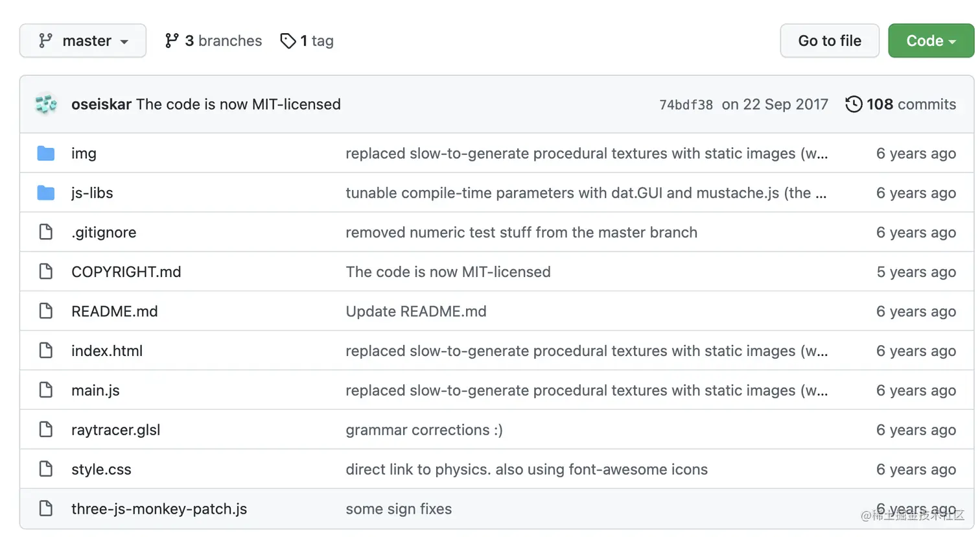Expand the green Code dropdown
This screenshot has height=537, width=980.
coord(931,41)
